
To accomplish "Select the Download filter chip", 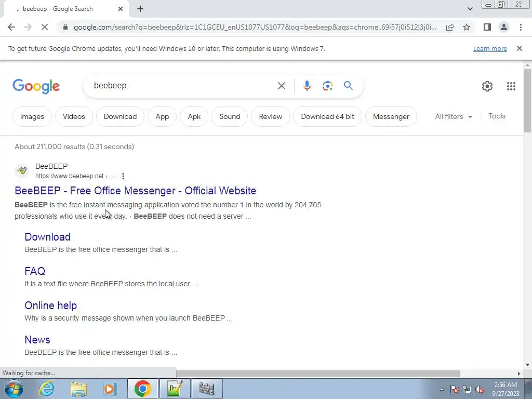I will pos(120,116).
